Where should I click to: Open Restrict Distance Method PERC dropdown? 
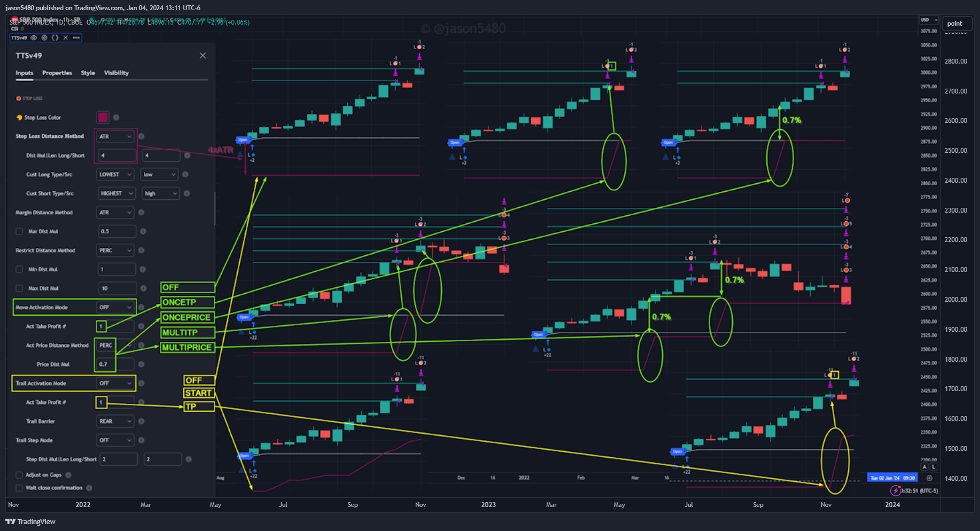[115, 250]
